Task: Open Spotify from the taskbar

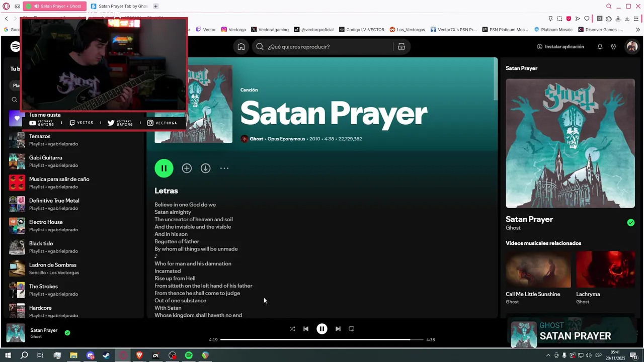Action: [189, 355]
